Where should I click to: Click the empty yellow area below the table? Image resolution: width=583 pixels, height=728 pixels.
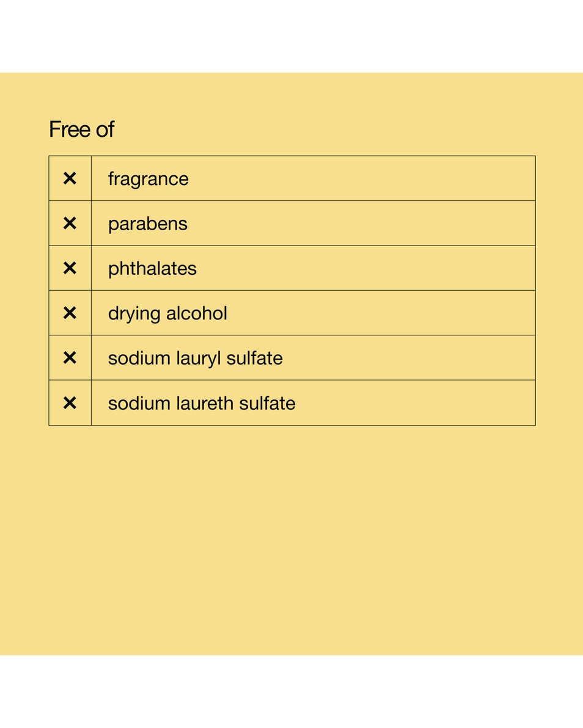[291, 537]
